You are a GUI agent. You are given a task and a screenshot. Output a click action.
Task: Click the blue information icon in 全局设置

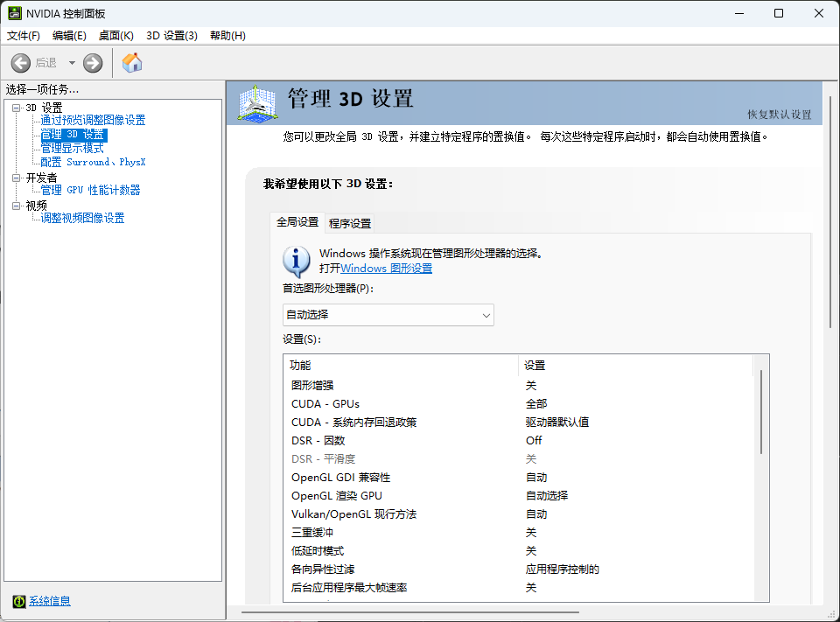pos(297,262)
